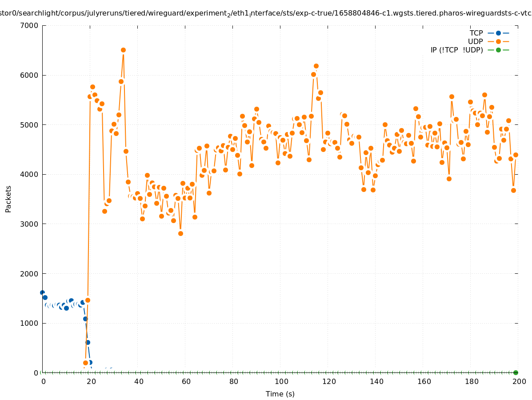Screen dimensions: 532x400
Task: Select the TCP legend label
Action: pos(476,33)
